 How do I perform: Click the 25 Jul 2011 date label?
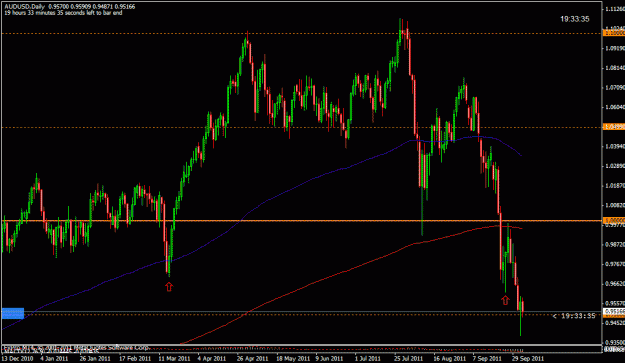pyautogui.click(x=408, y=359)
